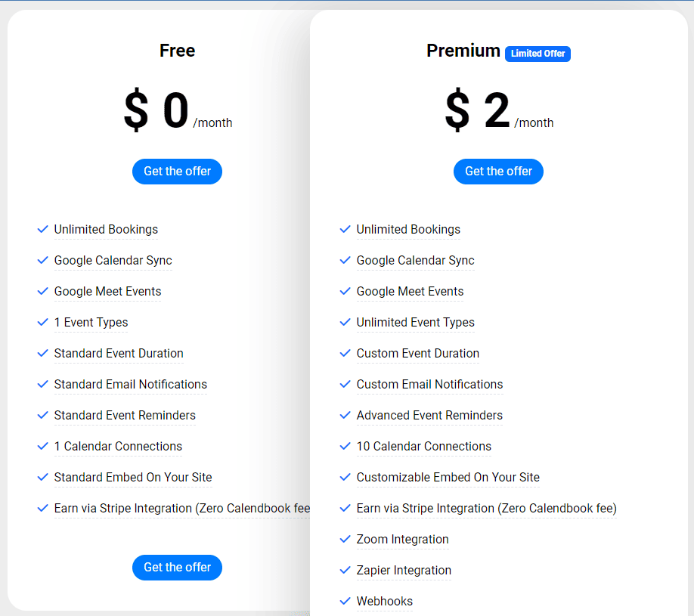Image resolution: width=694 pixels, height=616 pixels.
Task: Click the checkmark next to 1 Event Types
Action: coord(43,322)
